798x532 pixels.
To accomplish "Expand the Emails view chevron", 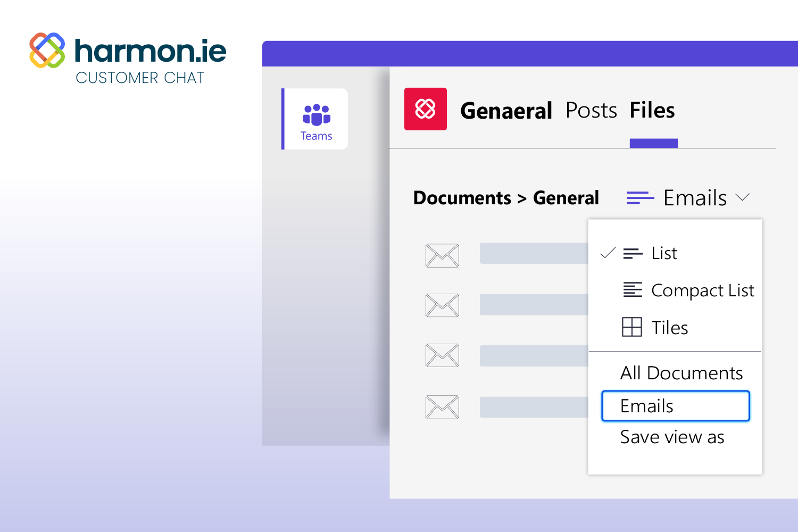I will 742,197.
